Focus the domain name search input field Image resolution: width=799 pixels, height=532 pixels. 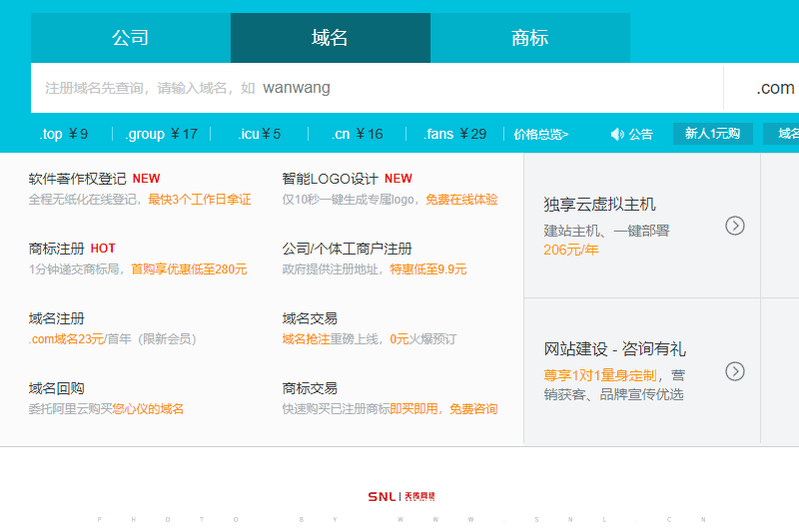tap(377, 88)
